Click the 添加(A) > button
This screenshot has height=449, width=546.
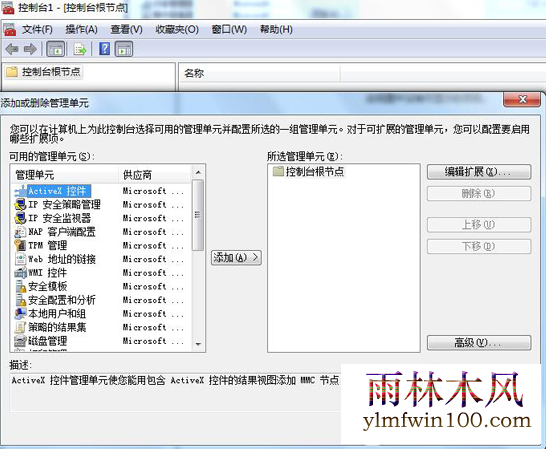tap(236, 258)
